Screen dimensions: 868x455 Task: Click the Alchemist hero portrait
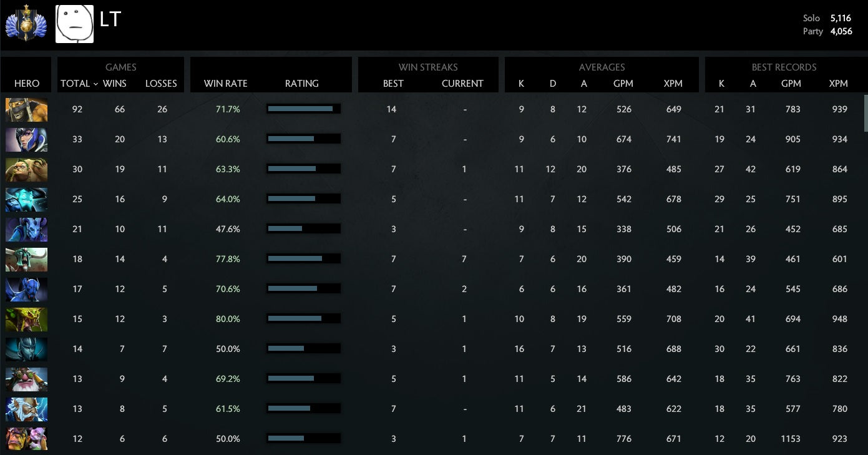pos(26,439)
